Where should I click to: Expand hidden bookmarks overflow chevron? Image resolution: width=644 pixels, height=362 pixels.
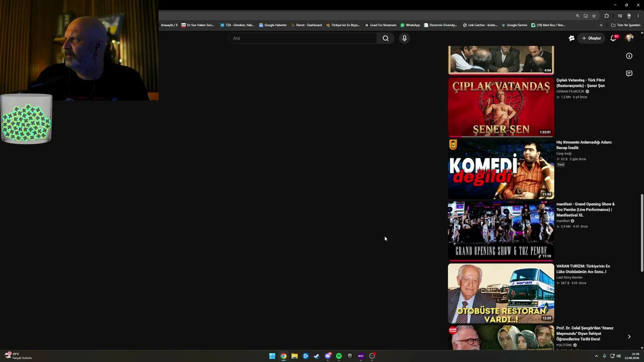(x=601, y=25)
